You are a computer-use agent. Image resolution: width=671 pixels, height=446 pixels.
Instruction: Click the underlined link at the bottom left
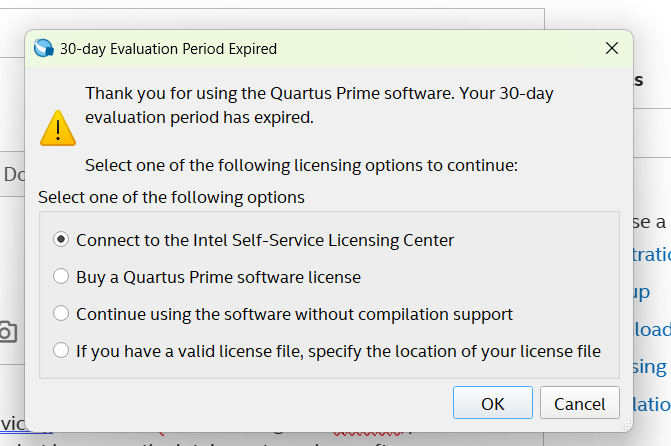(x=12, y=422)
